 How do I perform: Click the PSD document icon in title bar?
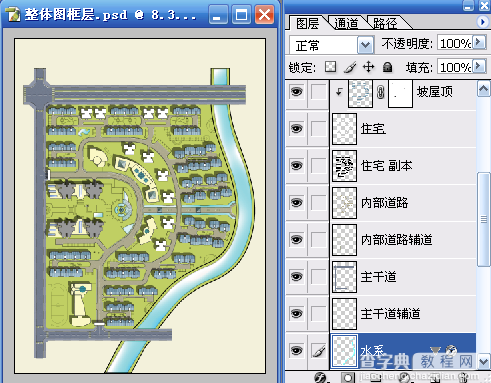click(12, 14)
